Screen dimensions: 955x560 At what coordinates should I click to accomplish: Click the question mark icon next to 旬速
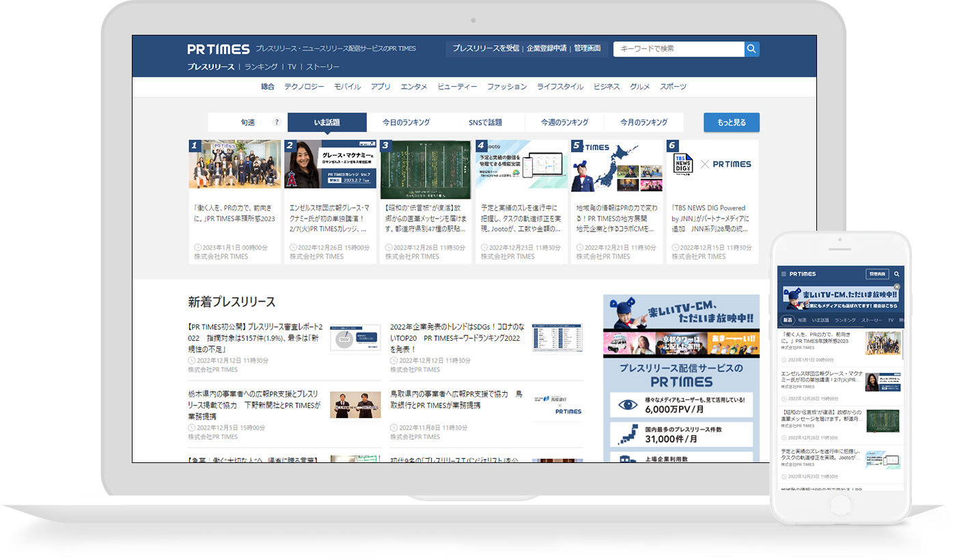tap(277, 122)
